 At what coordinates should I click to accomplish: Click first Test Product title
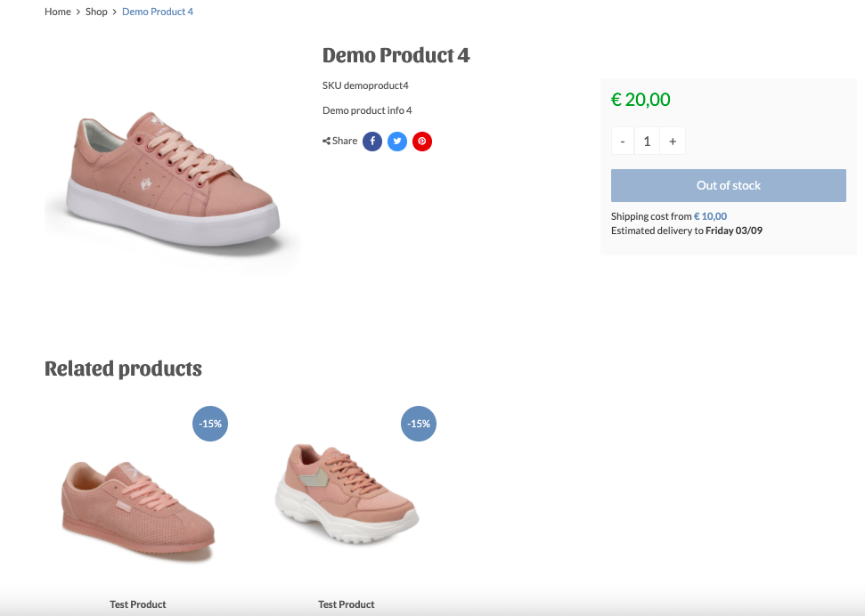[138, 604]
